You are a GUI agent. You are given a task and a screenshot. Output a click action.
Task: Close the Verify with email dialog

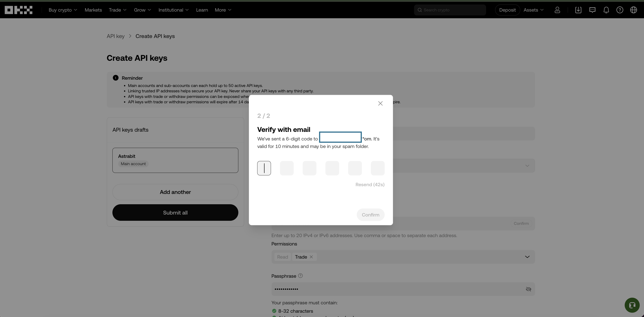tap(380, 103)
